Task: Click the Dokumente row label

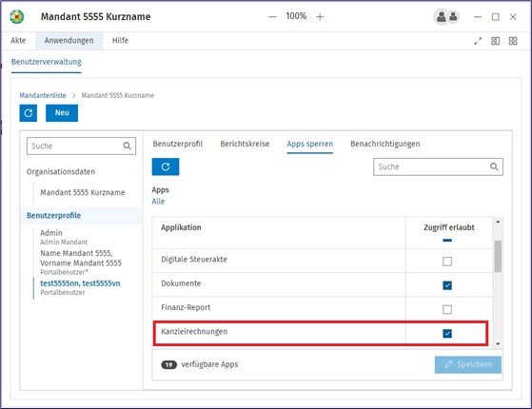Action: 181,283
